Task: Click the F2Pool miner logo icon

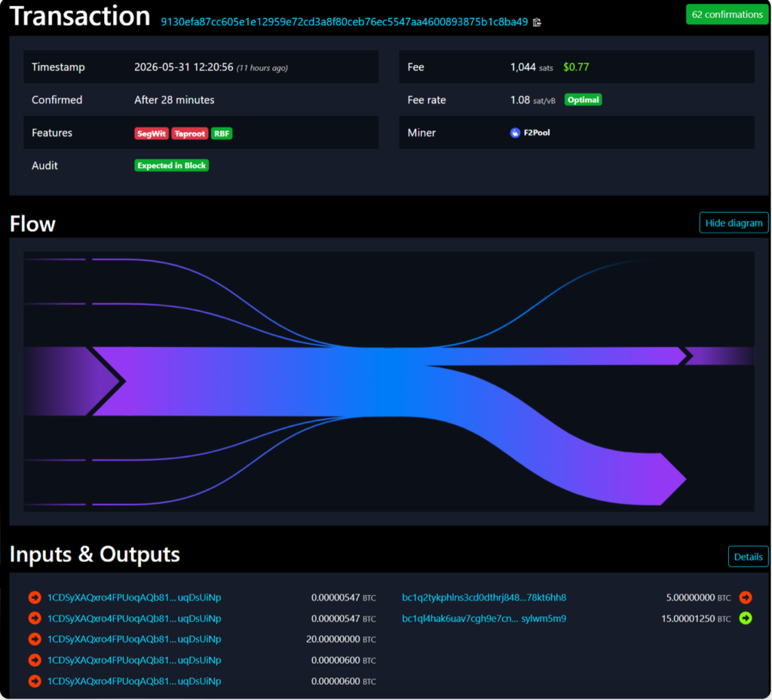Action: pos(515,133)
